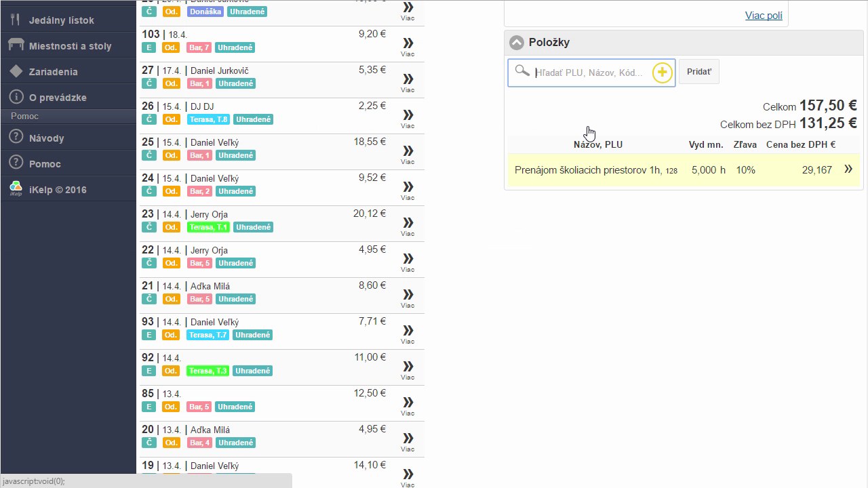Open Viac for order 26 DJ DJ
This screenshot has height=488, width=868.
click(408, 119)
